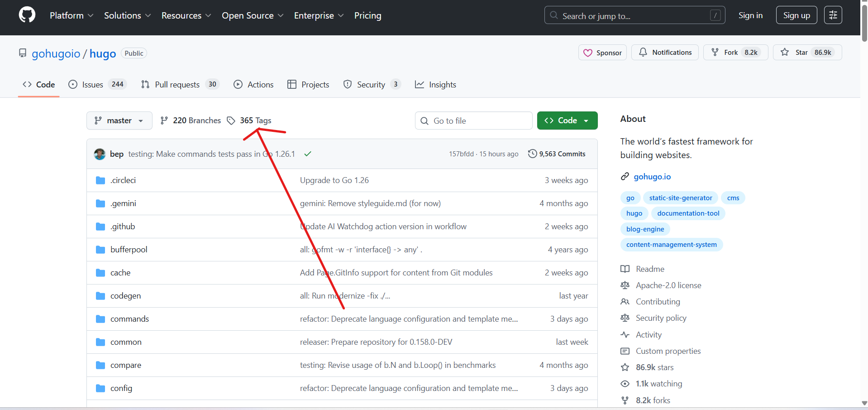The width and height of the screenshot is (868, 410).
Task: Switch to the Issues tab
Action: [92, 85]
